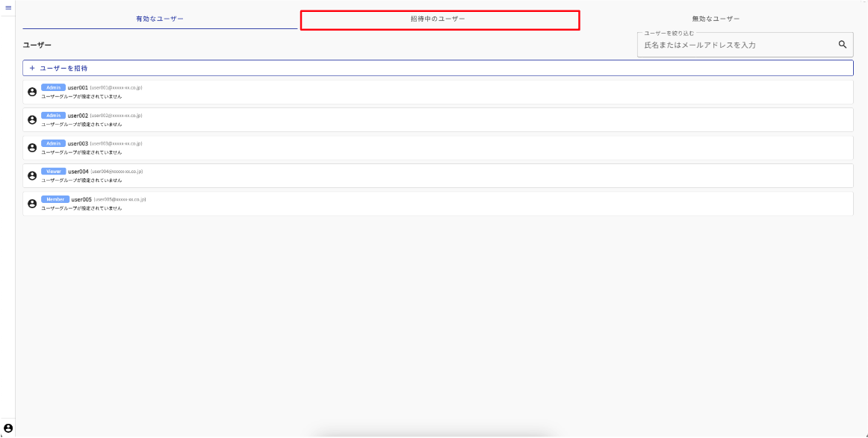Click the avatar icon for user003
The width and height of the screenshot is (868, 438).
(32, 148)
